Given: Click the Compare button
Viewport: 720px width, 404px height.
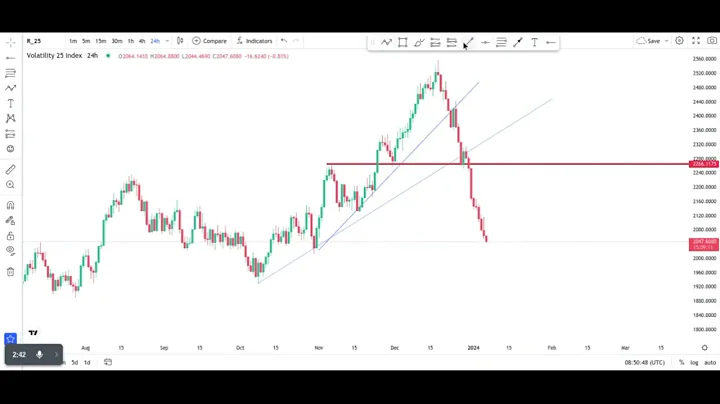Looking at the screenshot, I should point(209,41).
